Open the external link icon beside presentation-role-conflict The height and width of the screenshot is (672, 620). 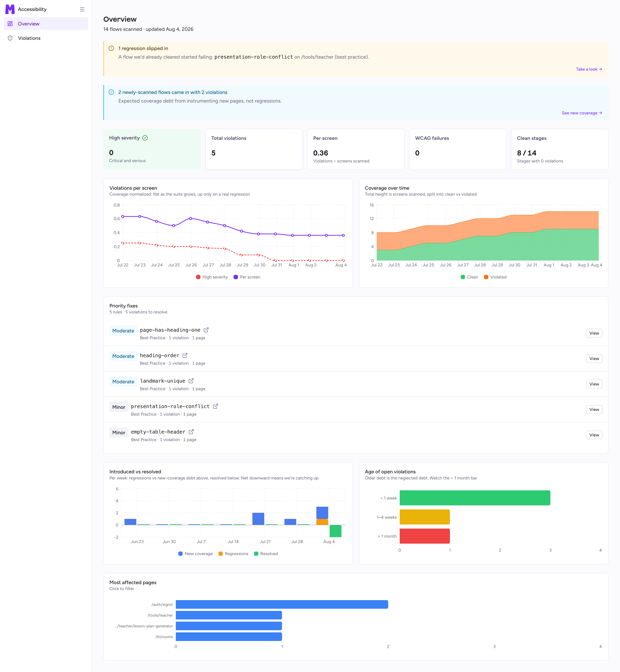click(215, 406)
